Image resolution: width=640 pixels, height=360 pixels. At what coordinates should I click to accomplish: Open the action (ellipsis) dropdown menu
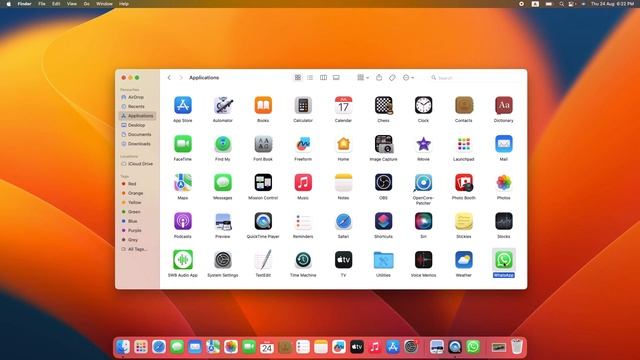click(x=408, y=78)
